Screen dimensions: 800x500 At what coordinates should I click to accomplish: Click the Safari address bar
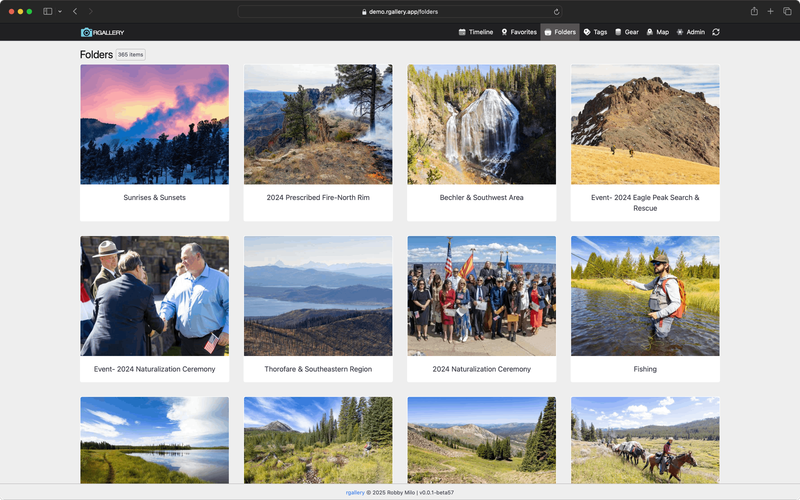(400, 12)
